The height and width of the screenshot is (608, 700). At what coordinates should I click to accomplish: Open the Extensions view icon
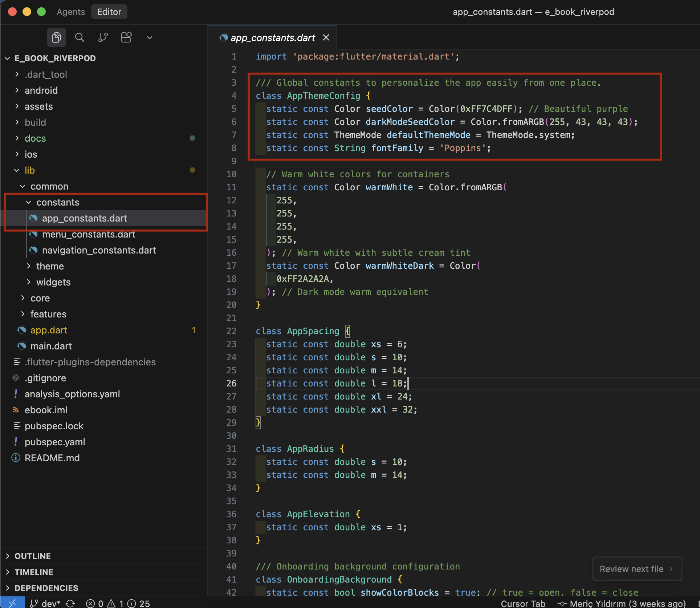[126, 37]
